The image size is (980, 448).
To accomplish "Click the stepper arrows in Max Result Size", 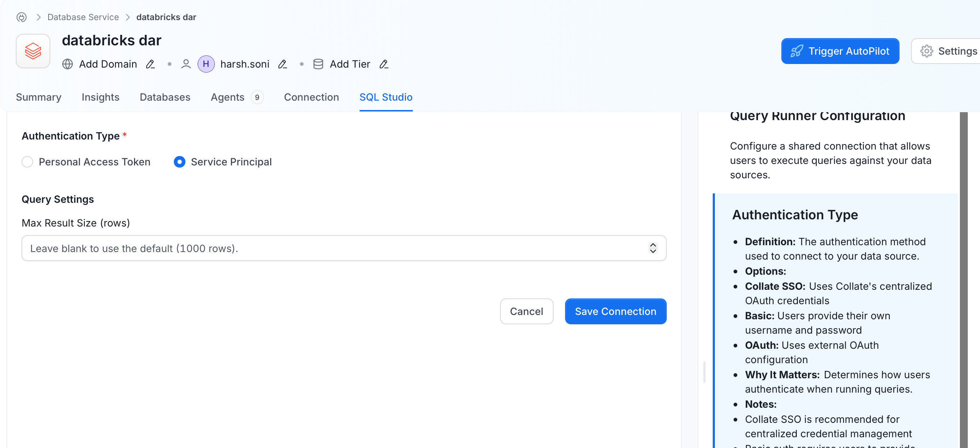I will (x=653, y=248).
